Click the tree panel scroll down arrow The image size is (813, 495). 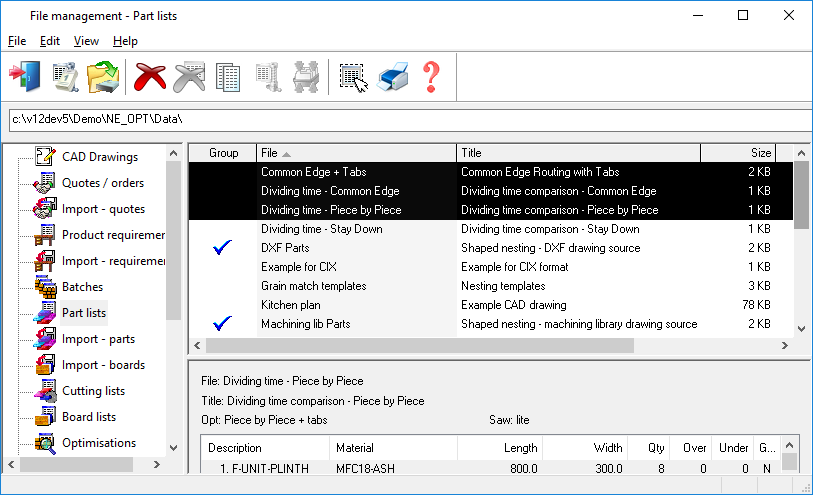[174, 448]
